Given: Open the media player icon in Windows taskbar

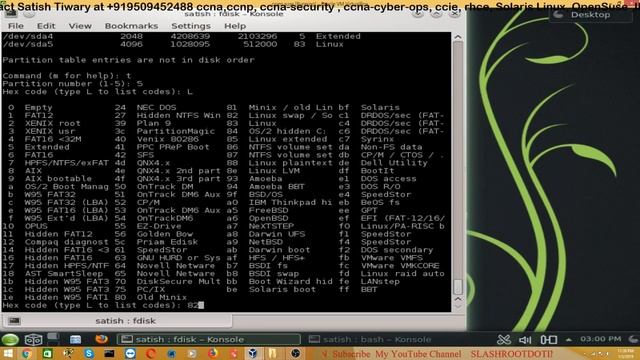Looking at the screenshot, I should (x=191, y=353).
